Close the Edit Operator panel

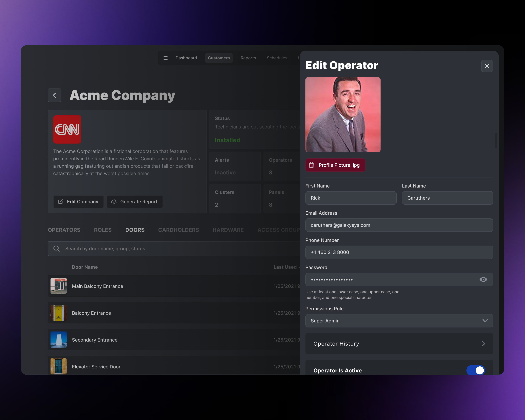[x=487, y=66]
